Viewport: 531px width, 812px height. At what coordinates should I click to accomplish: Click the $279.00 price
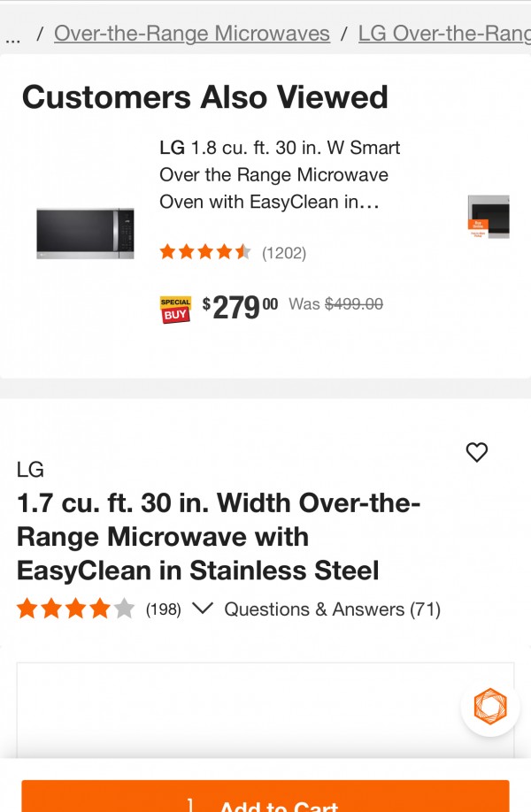click(x=240, y=307)
